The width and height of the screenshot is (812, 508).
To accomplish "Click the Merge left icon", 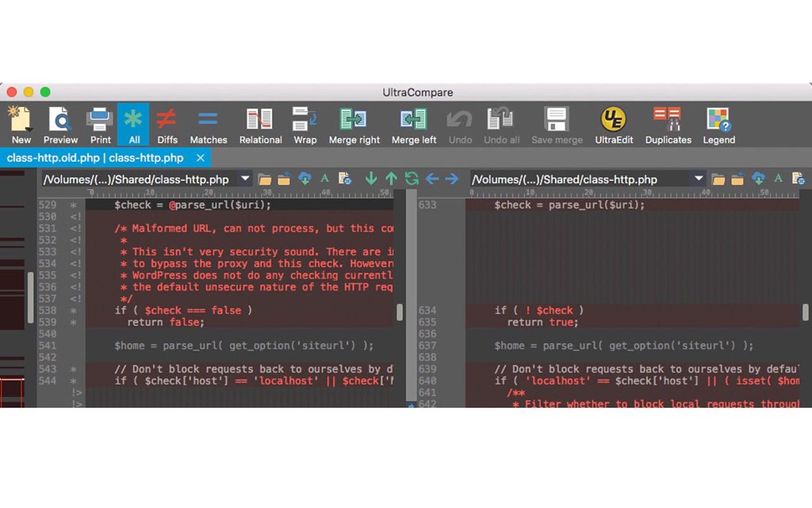I will pos(414,125).
